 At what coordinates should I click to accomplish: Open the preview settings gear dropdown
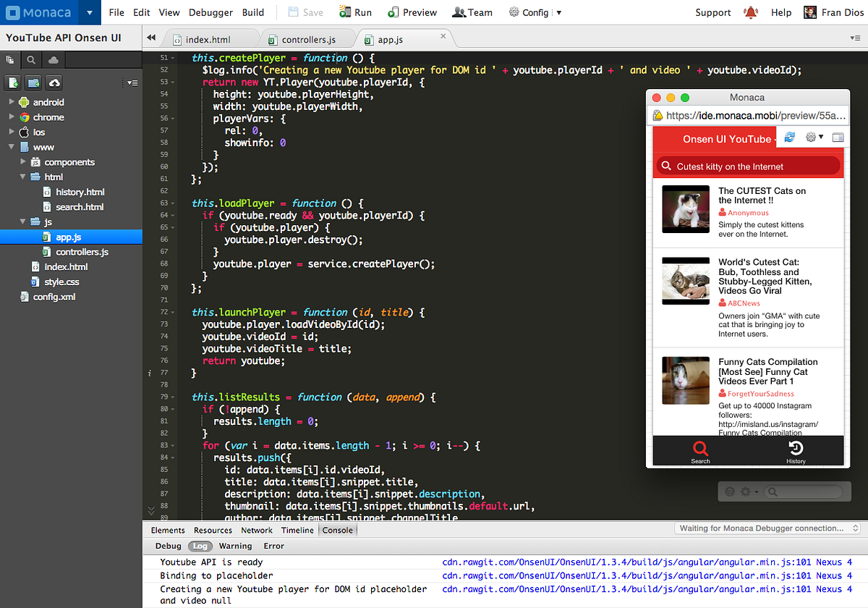(x=814, y=137)
